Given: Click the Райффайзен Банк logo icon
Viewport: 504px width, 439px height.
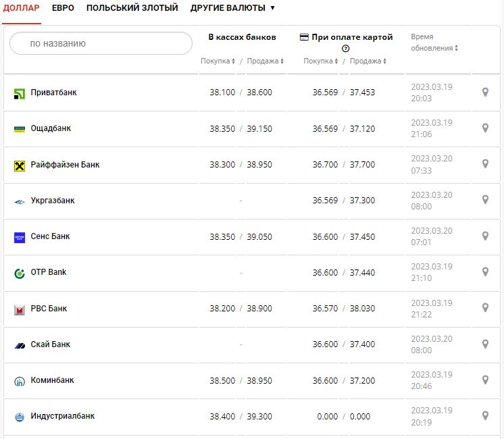Looking at the screenshot, I should click(x=20, y=165).
